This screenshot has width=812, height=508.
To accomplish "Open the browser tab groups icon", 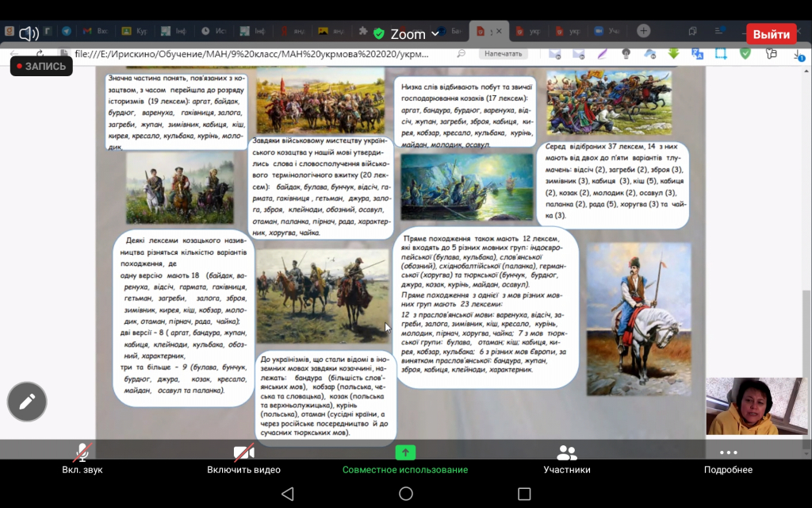I will coord(692,31).
